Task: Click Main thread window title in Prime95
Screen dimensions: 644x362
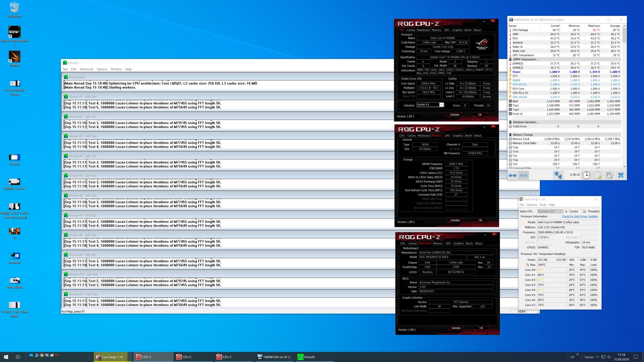Action: pyautogui.click(x=77, y=77)
